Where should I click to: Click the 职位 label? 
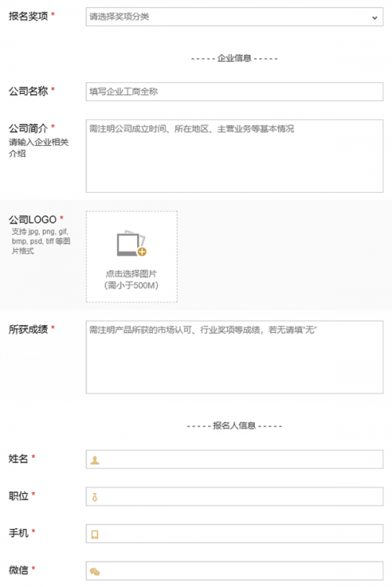click(x=18, y=495)
